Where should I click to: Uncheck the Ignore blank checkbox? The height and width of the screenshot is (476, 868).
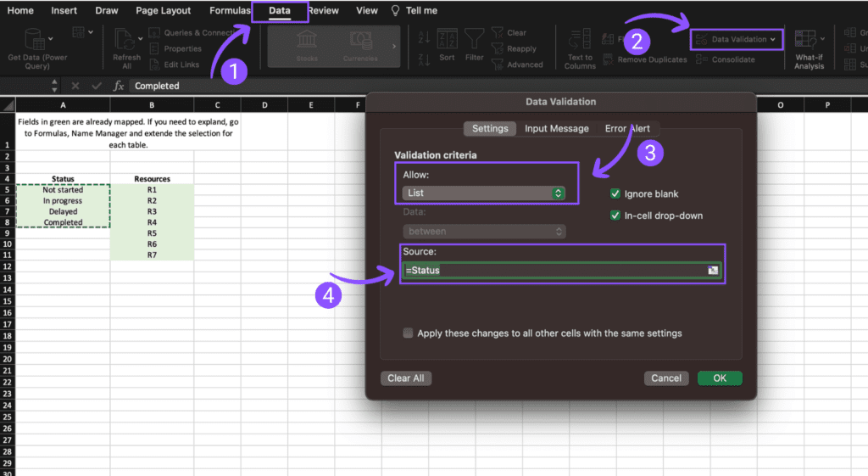[x=615, y=193]
